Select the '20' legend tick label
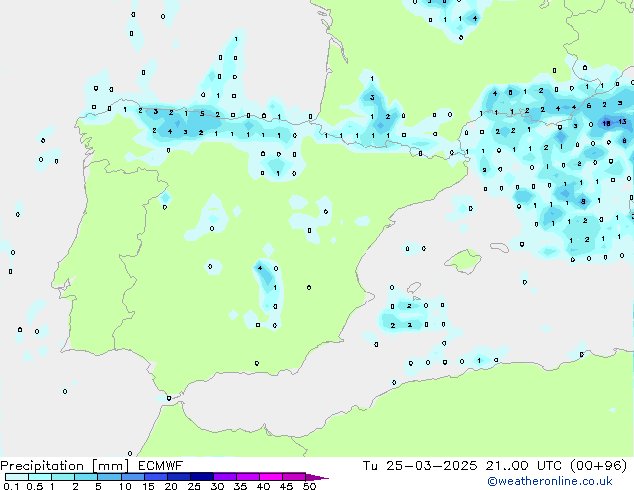634x490 pixels. point(171,486)
